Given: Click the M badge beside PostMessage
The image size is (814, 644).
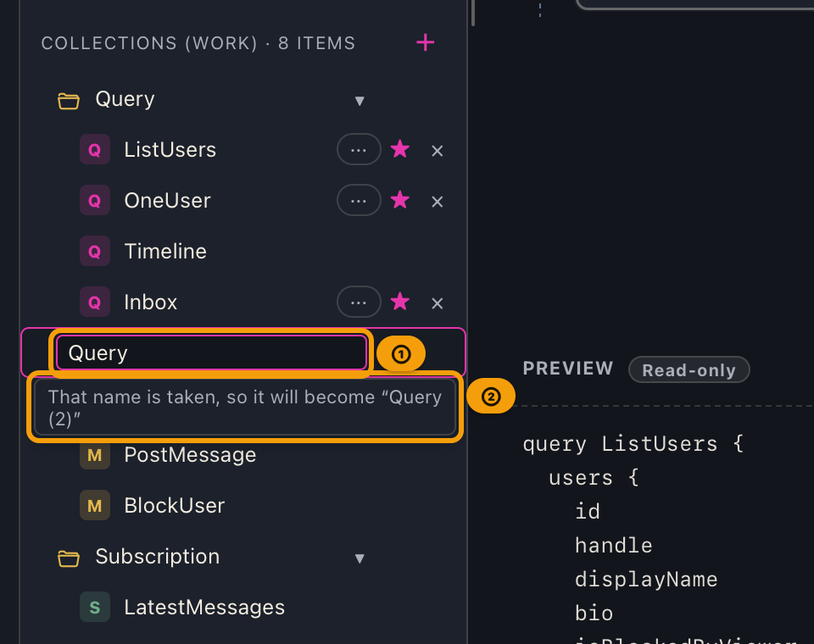Looking at the screenshot, I should click(x=94, y=454).
